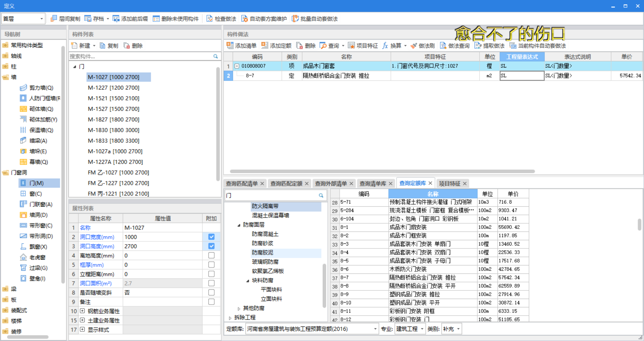Click 名称 column header in quota table
Screen dimensions: 644x341
click(x=433, y=194)
